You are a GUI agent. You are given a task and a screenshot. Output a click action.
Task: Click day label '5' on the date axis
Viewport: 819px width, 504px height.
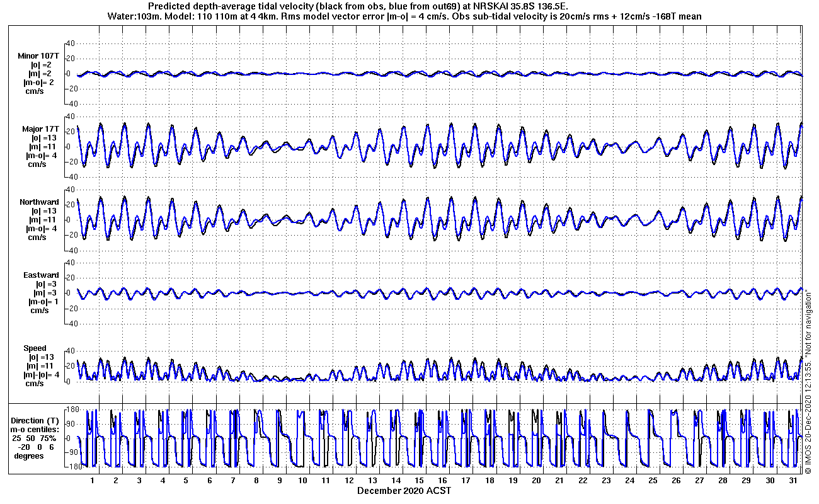(x=186, y=480)
